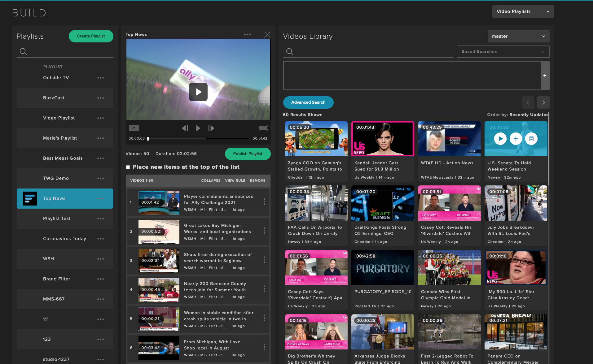This screenshot has width=593, height=364.
Task: Open the Kendall Jenner video thumbnail
Action: tap(383, 139)
